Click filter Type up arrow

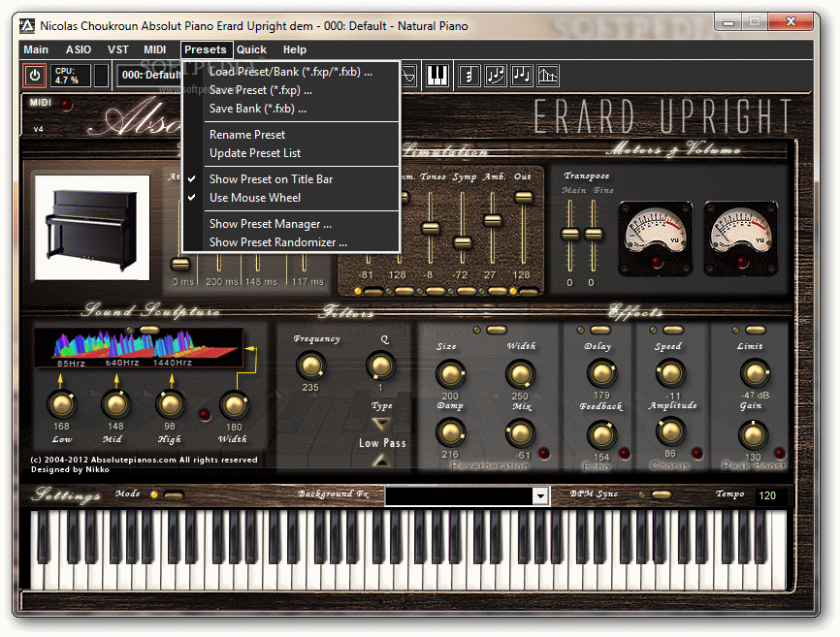(381, 460)
